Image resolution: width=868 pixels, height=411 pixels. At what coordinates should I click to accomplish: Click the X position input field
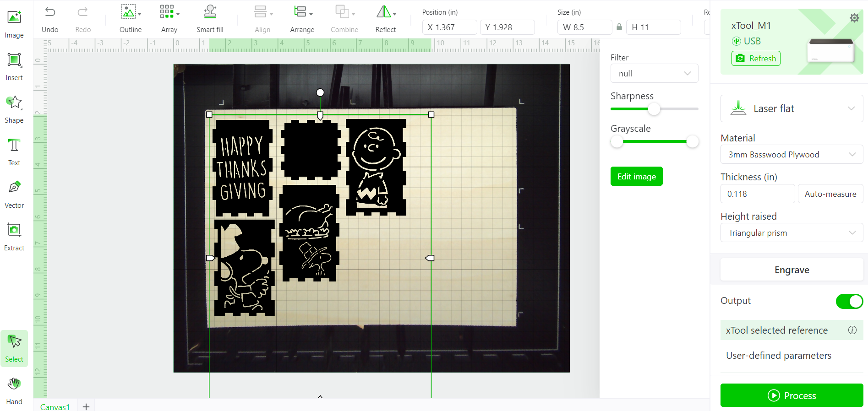[449, 27]
